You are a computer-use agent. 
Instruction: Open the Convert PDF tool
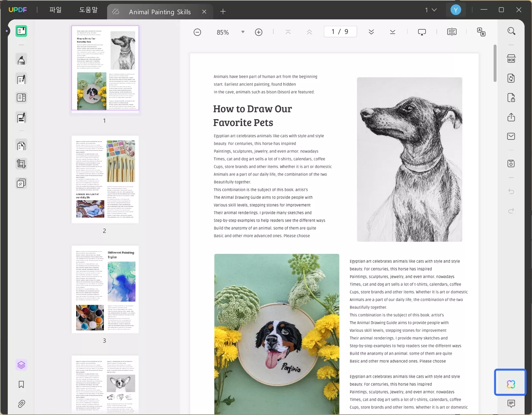click(x=511, y=78)
